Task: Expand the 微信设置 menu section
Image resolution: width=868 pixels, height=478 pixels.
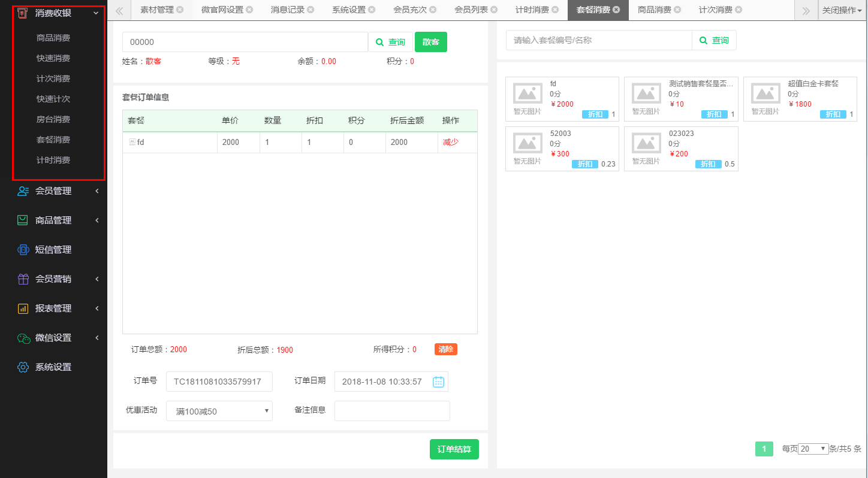Action: tap(97, 338)
